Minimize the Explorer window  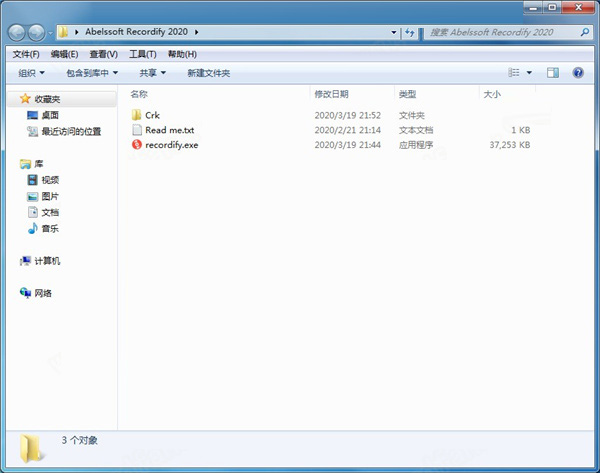pyautogui.click(x=533, y=8)
